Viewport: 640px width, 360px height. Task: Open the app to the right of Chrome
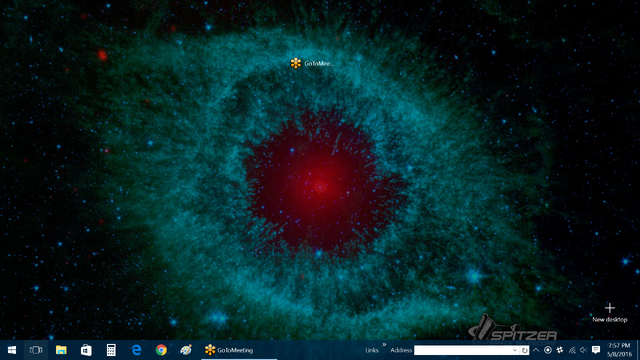(x=186, y=350)
